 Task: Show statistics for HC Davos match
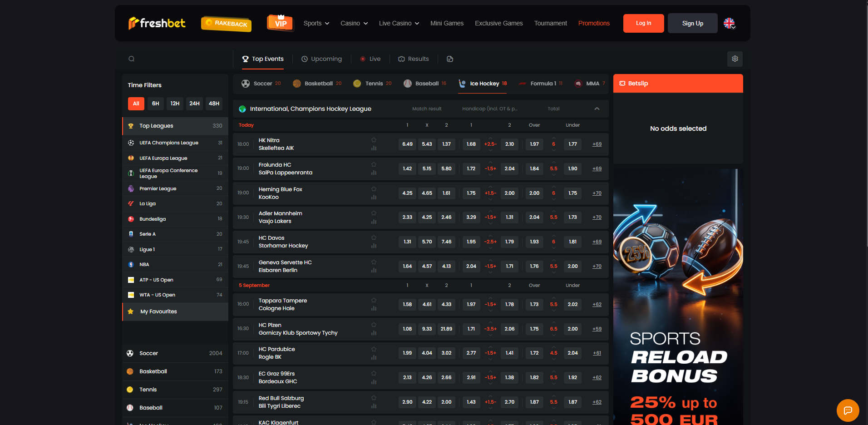click(x=374, y=246)
